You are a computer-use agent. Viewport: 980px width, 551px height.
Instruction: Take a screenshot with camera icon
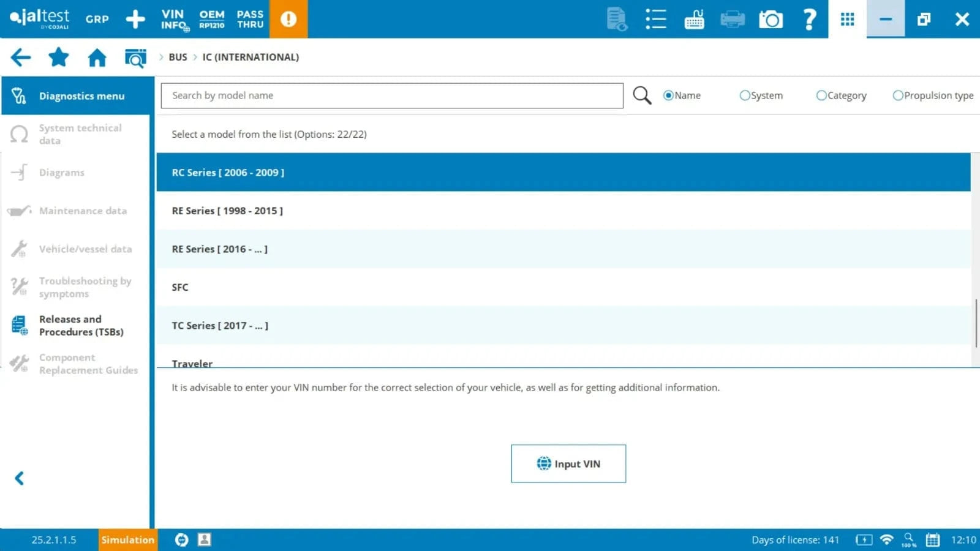click(771, 20)
